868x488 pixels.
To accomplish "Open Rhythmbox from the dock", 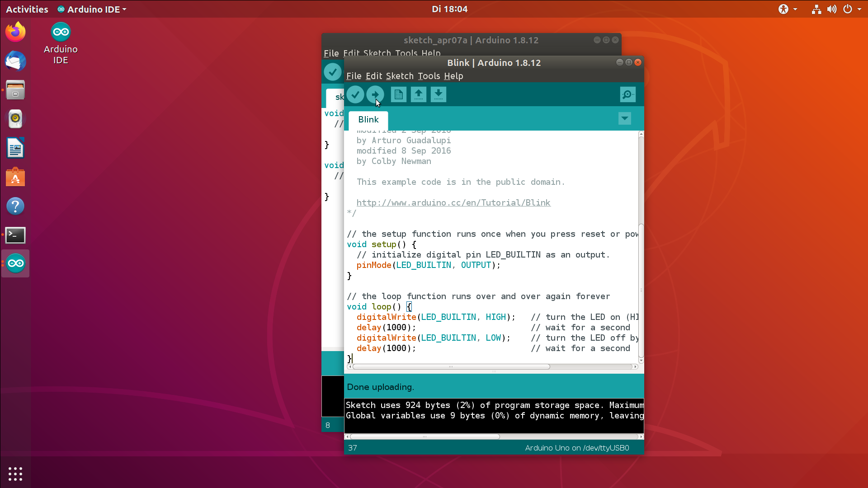I will pos(15,119).
